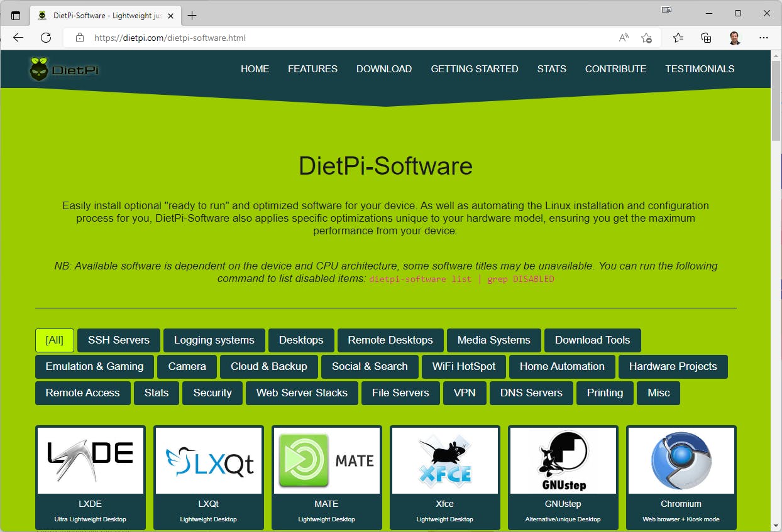The width and height of the screenshot is (782, 532).
Task: Open the MATE desktop card
Action: tap(327, 477)
